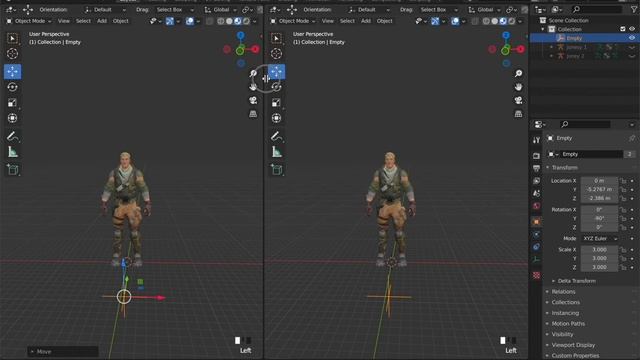Open Select menu in left viewport
This screenshot has height=360, width=640.
click(83, 21)
